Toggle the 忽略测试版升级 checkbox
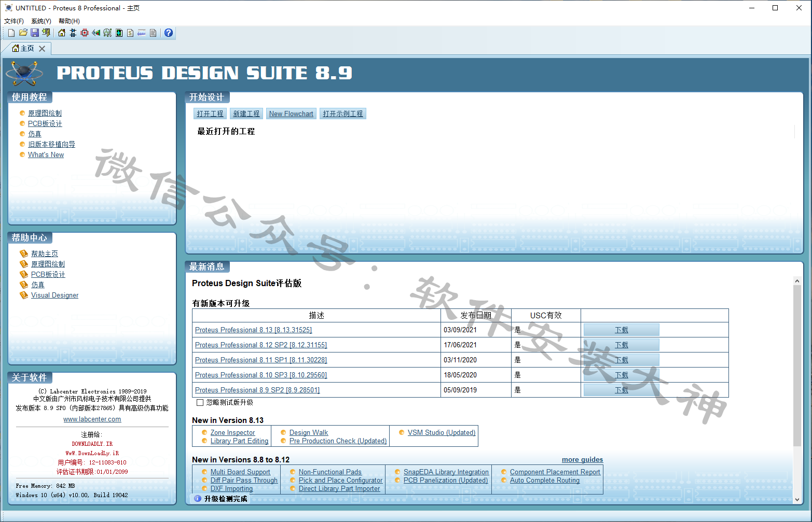Image resolution: width=812 pixels, height=522 pixels. pyautogui.click(x=200, y=402)
